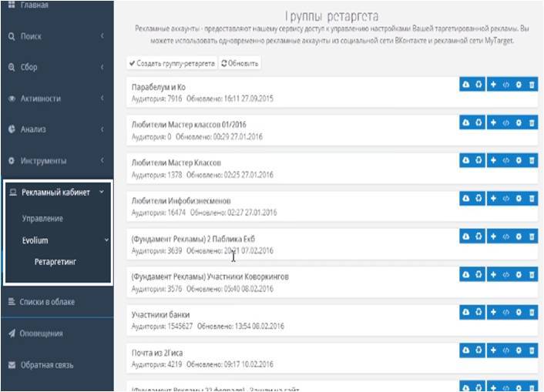Open settings gear for Почта из 2Гиса

tap(519, 349)
